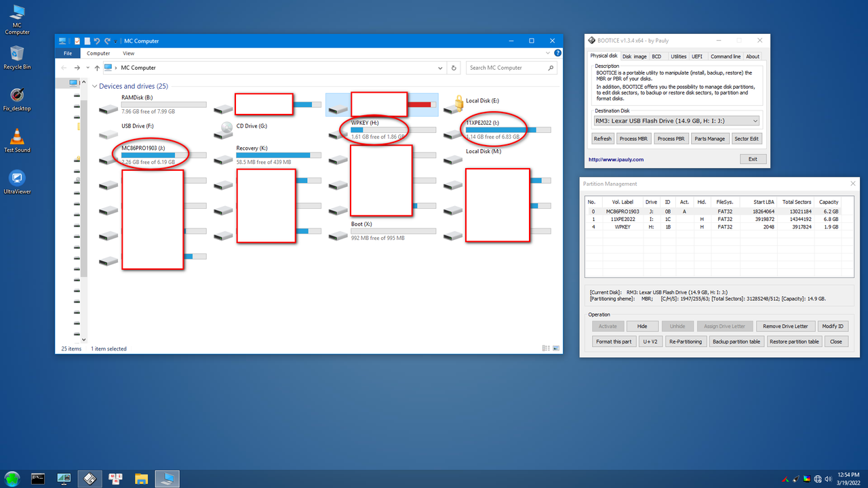Open the command prompt taskbar icon
This screenshot has height=488, width=868.
tap(39, 479)
